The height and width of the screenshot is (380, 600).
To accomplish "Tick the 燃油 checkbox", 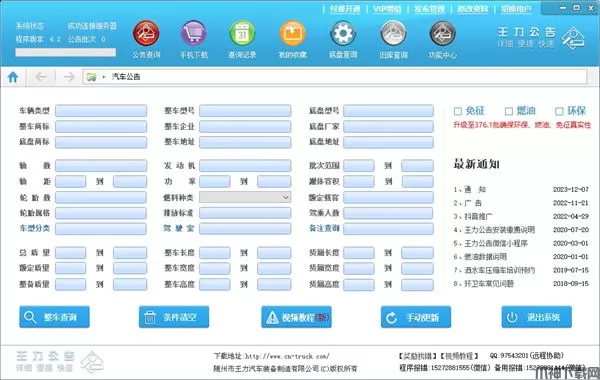I will click(x=509, y=111).
